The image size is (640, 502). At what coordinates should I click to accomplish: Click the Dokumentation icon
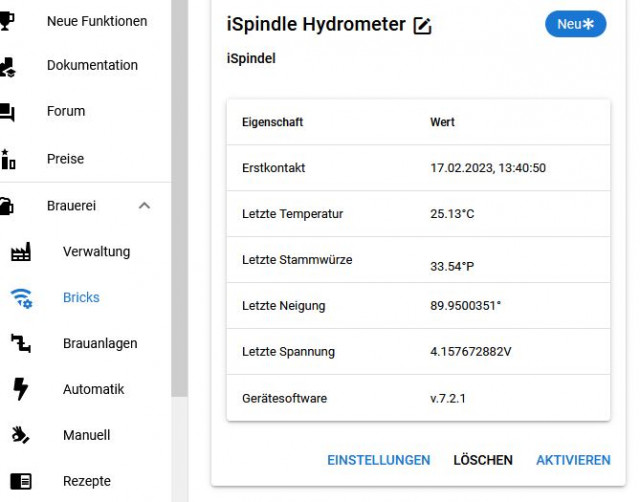click(7, 67)
